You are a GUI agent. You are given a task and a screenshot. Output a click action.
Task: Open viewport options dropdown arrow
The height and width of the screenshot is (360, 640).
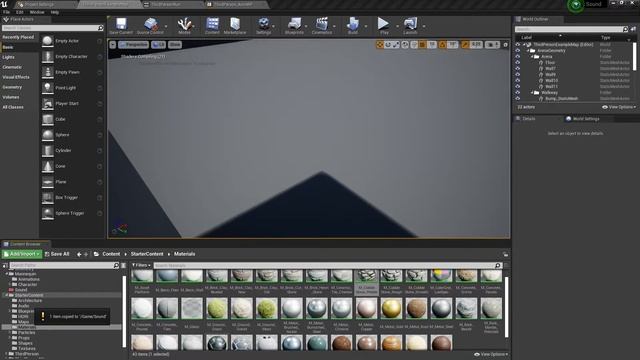(113, 44)
